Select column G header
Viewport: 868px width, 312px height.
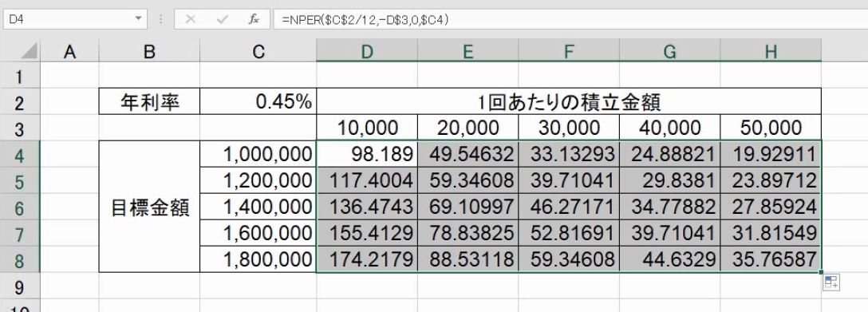pyautogui.click(x=670, y=51)
